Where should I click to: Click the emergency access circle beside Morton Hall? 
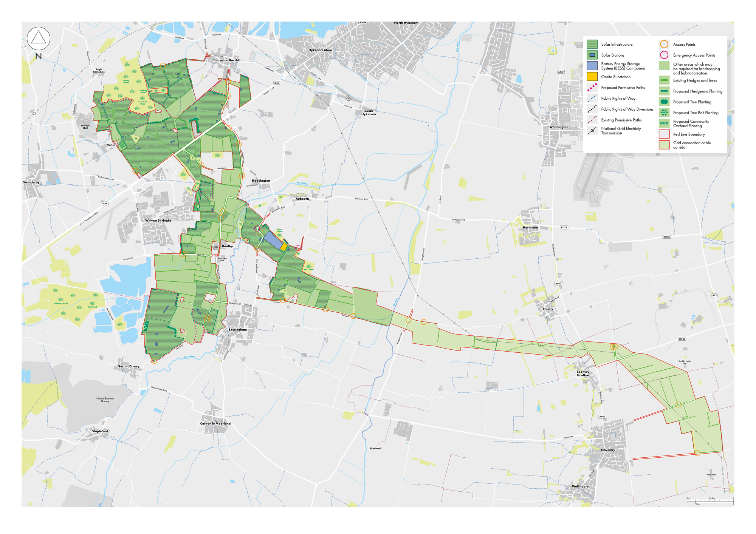tap(109, 129)
